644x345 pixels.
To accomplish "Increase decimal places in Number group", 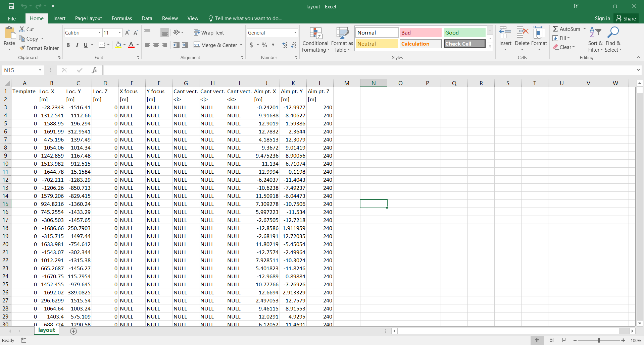I will (285, 45).
